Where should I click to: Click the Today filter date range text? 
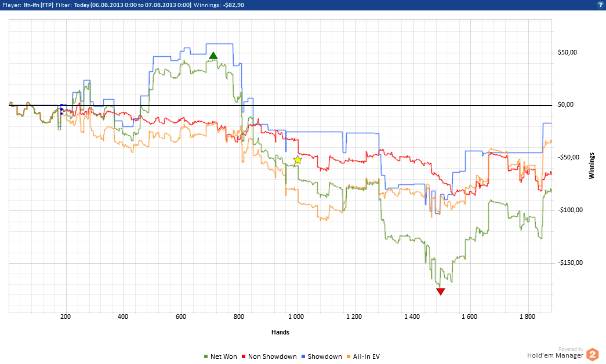(x=133, y=4)
